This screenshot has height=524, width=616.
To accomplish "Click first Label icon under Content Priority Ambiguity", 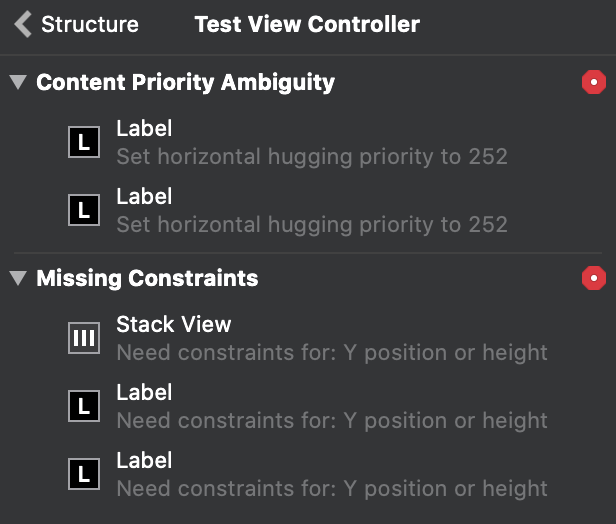I will pyautogui.click(x=84, y=142).
